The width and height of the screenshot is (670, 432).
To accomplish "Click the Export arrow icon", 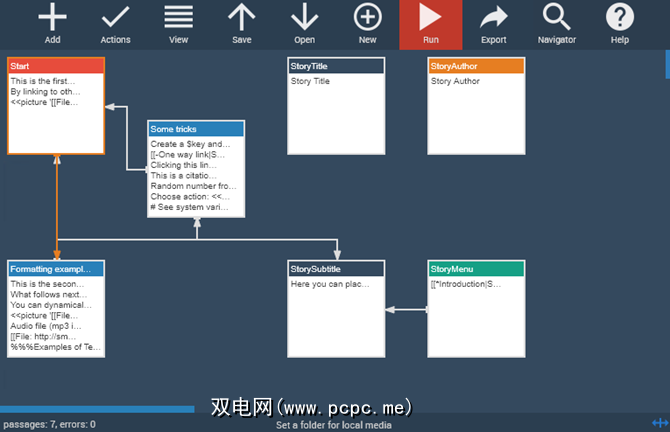I will coord(494,18).
